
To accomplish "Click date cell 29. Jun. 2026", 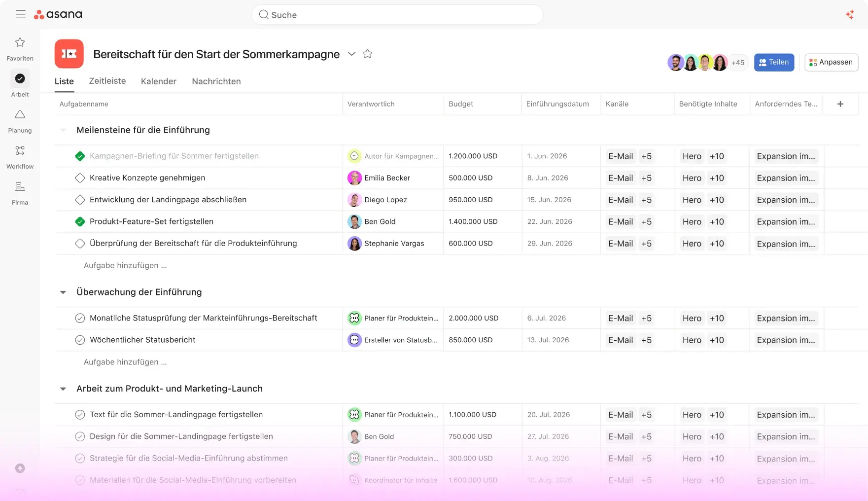I will click(x=561, y=244).
